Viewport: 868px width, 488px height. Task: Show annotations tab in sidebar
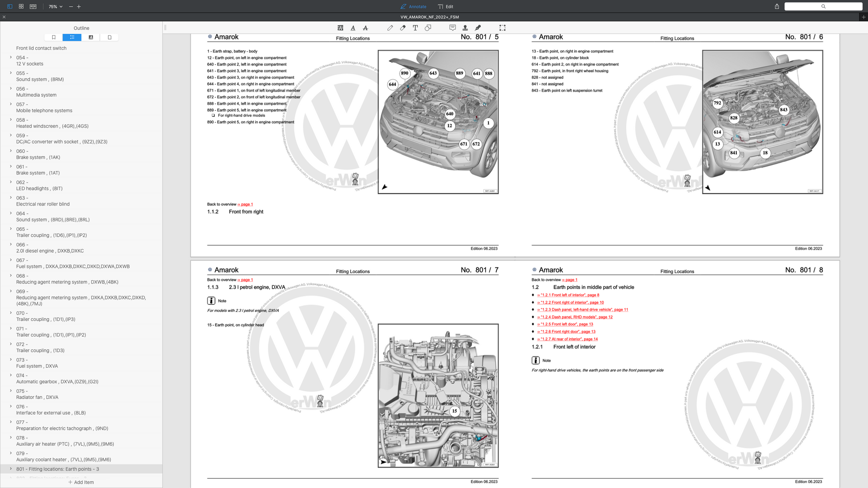(x=91, y=37)
